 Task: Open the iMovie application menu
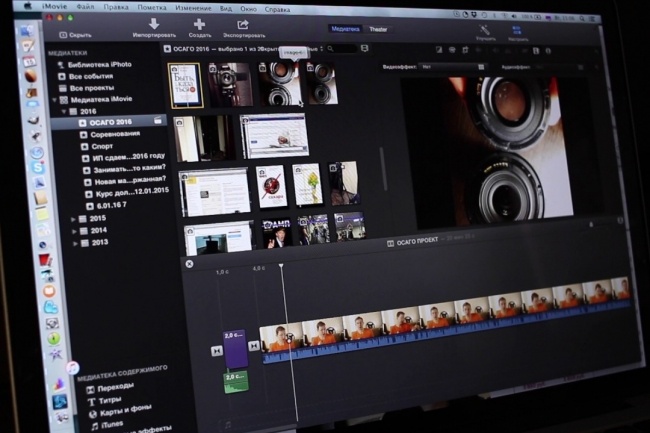[x=55, y=6]
